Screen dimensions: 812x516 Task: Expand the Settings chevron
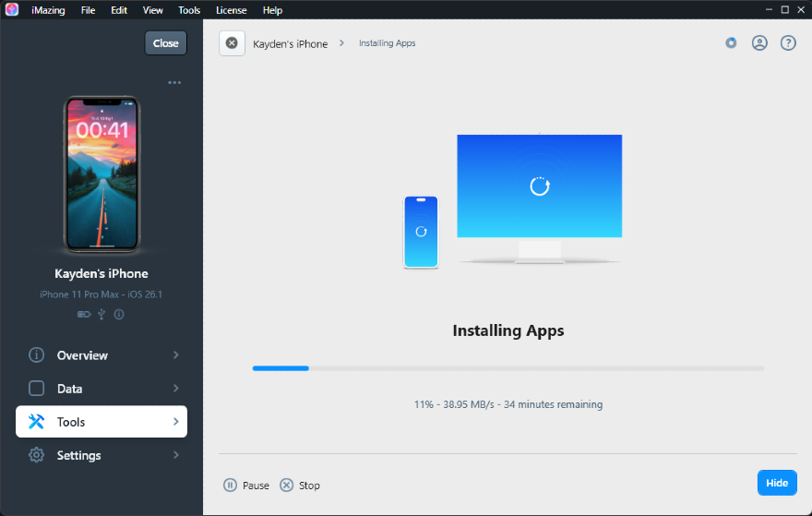click(x=176, y=455)
